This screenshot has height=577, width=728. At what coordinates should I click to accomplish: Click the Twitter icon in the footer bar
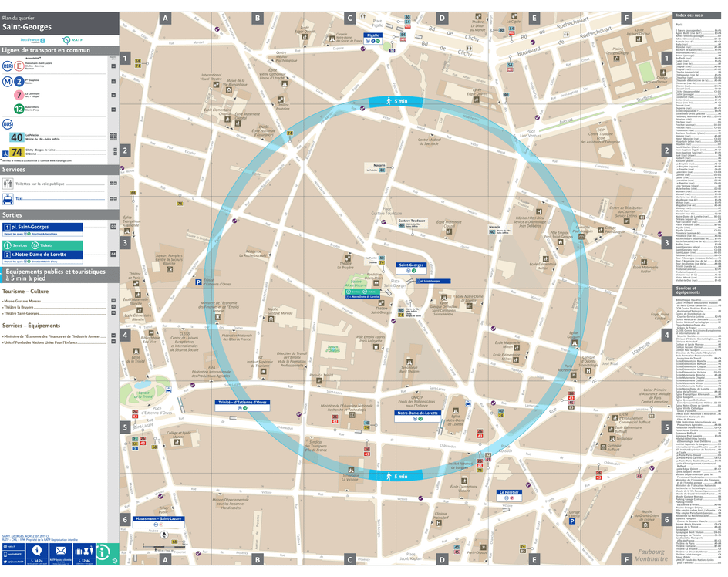click(5, 561)
